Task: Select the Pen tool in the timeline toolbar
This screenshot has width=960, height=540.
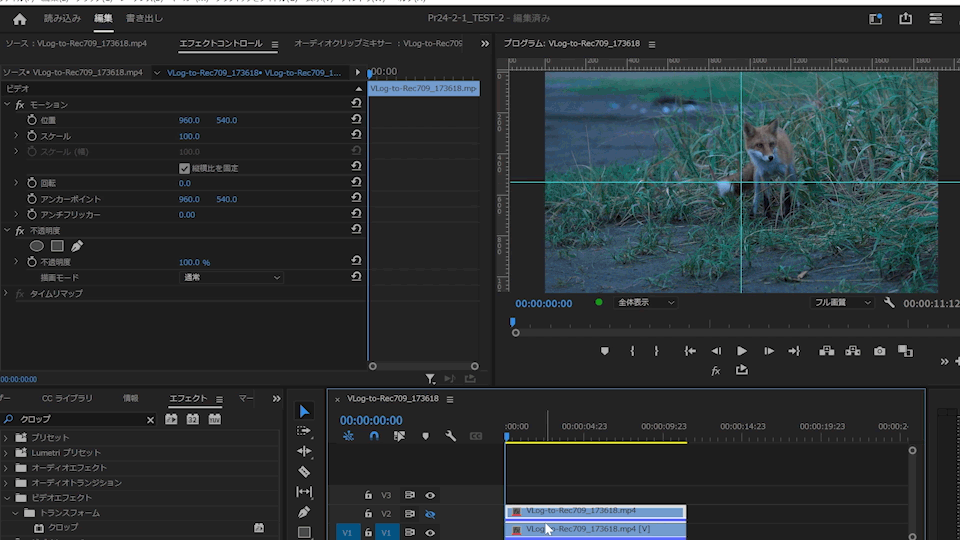Action: click(x=304, y=512)
